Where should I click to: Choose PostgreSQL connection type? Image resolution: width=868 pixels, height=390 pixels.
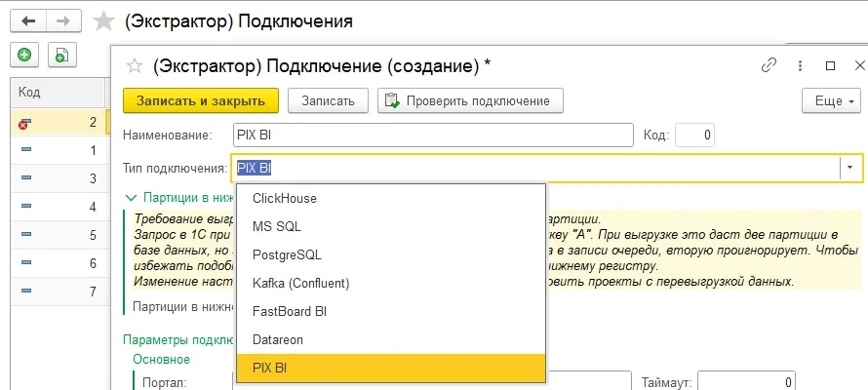coord(287,254)
